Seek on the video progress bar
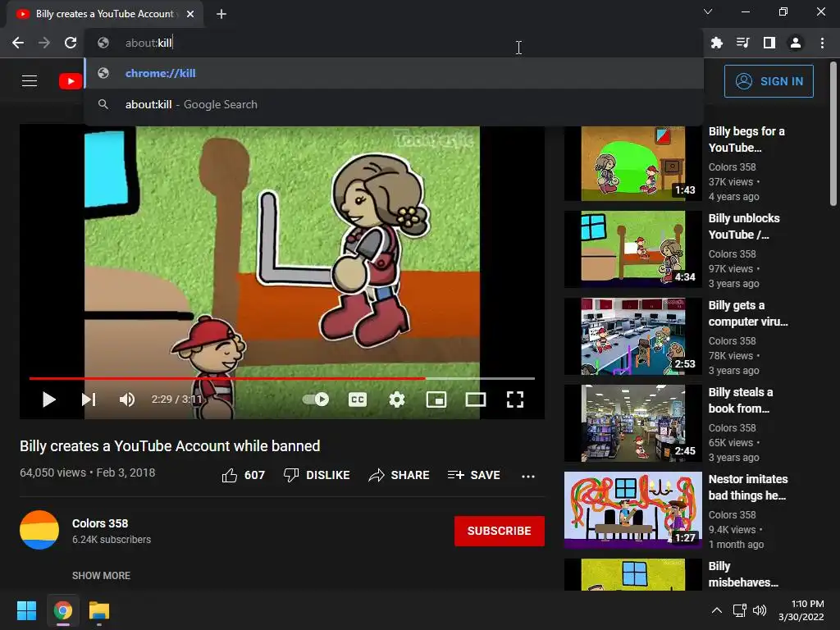 click(x=282, y=378)
